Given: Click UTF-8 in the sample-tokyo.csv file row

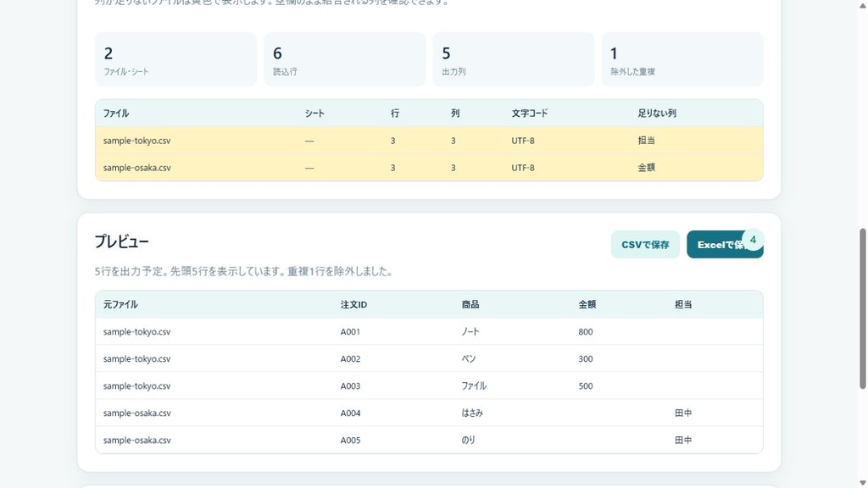Looking at the screenshot, I should pyautogui.click(x=523, y=141).
